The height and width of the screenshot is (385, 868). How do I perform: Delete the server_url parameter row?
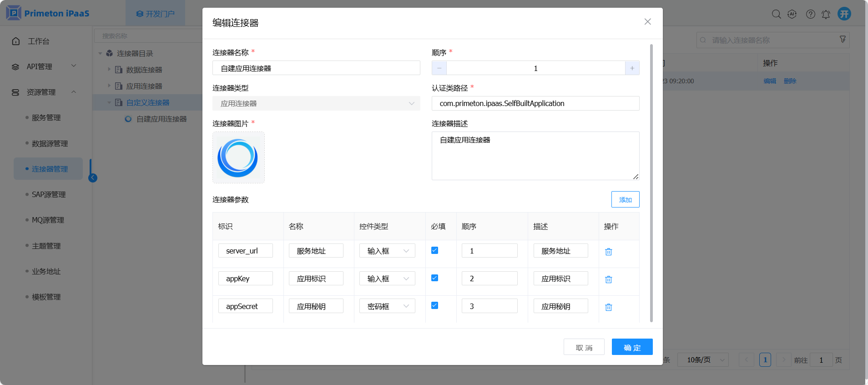608,252
